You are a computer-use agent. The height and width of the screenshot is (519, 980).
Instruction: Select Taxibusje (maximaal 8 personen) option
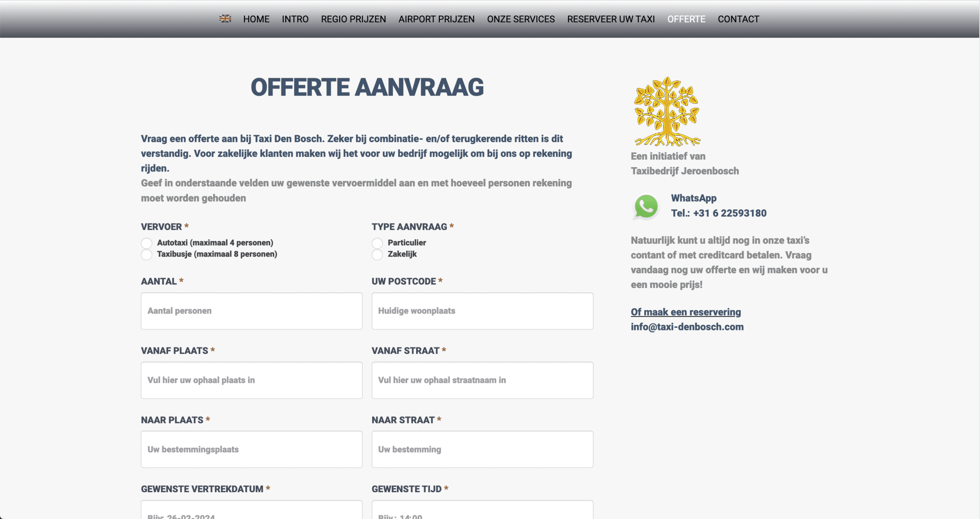click(x=147, y=254)
